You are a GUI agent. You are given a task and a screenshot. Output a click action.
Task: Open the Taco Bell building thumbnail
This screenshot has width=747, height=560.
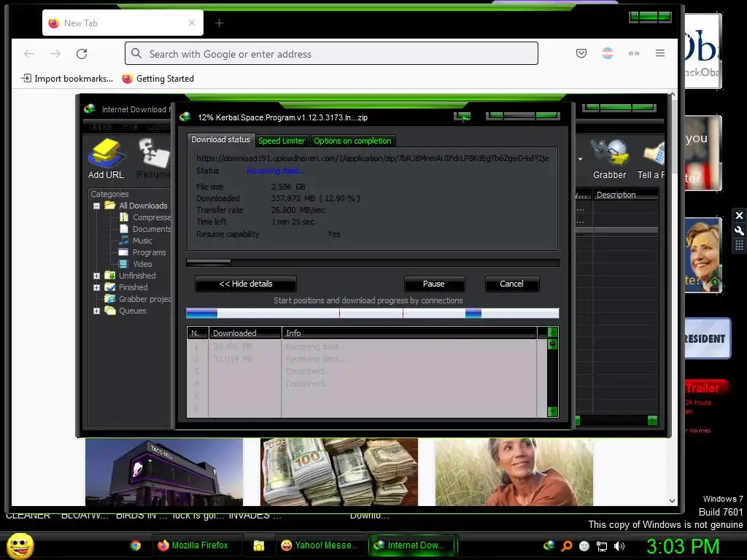click(164, 472)
